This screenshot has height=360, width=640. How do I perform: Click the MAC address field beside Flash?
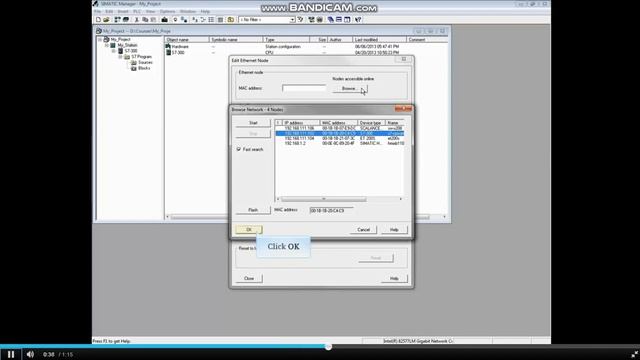331,211
